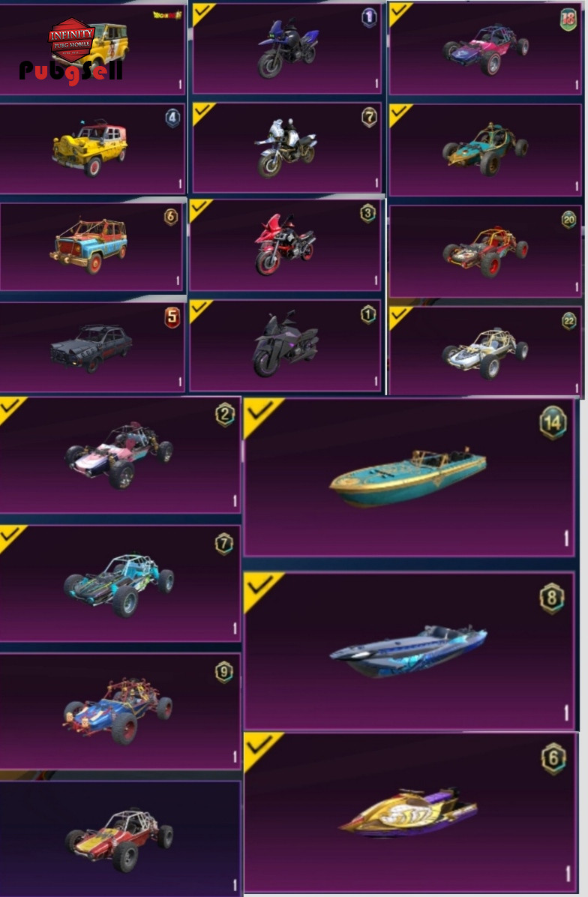588x897 pixels.
Task: Open the Infinity PUBG Mobile logo
Action: pyautogui.click(x=71, y=40)
